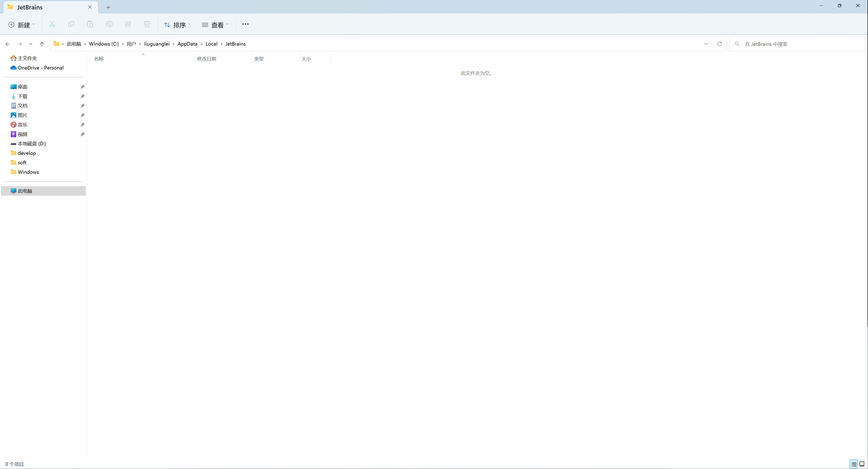
Task: Expand address bar history dropdown
Action: [706, 44]
